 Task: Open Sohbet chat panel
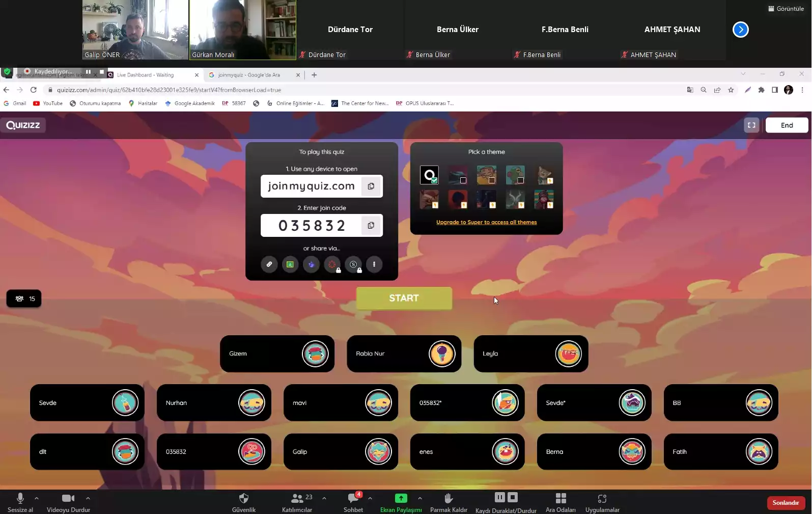[x=353, y=502]
